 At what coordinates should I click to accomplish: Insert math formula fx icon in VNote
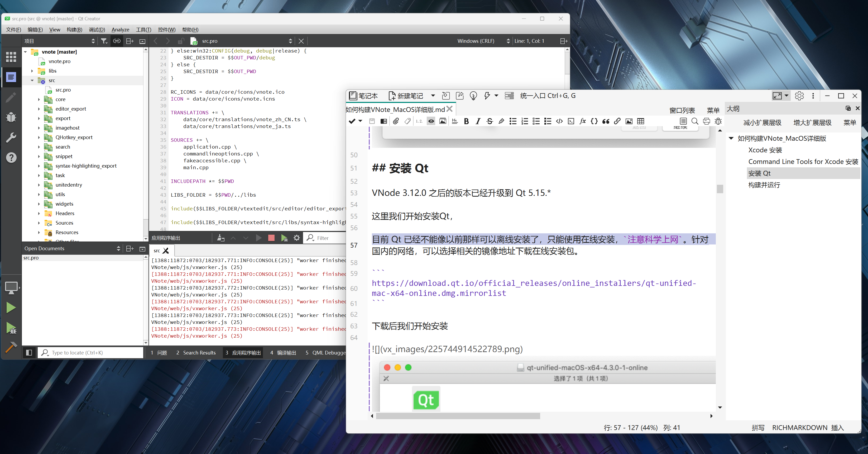pyautogui.click(x=583, y=121)
